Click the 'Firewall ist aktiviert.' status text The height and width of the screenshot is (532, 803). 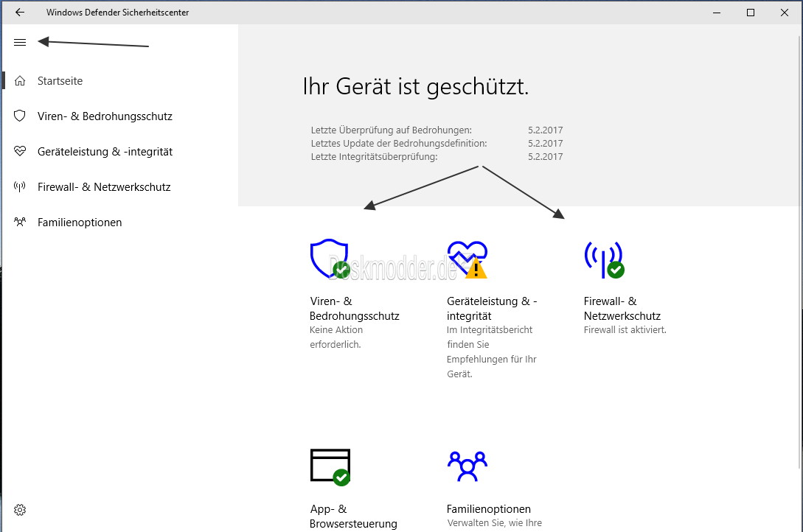[x=625, y=330]
